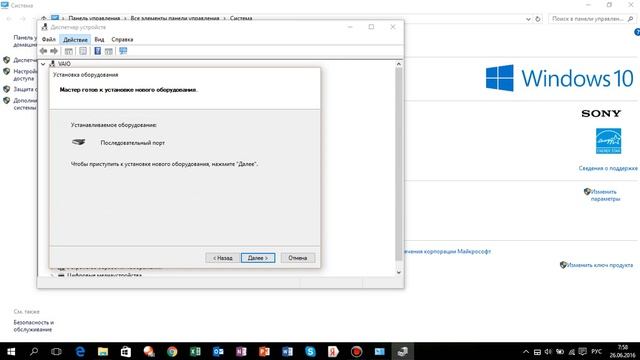Open the blue Help icon in Device Manager toolbar
This screenshot has width=640, height=360.
click(x=98, y=51)
